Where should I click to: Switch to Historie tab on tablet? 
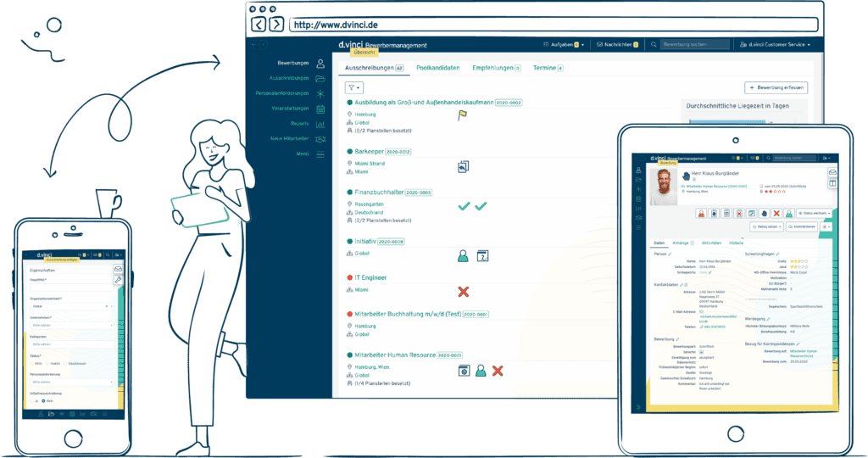pos(737,243)
